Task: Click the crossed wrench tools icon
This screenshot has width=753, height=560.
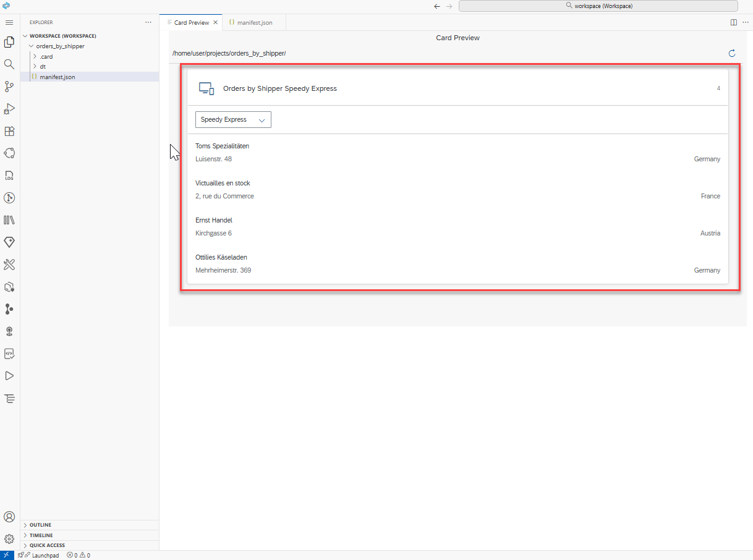Action: tap(9, 265)
